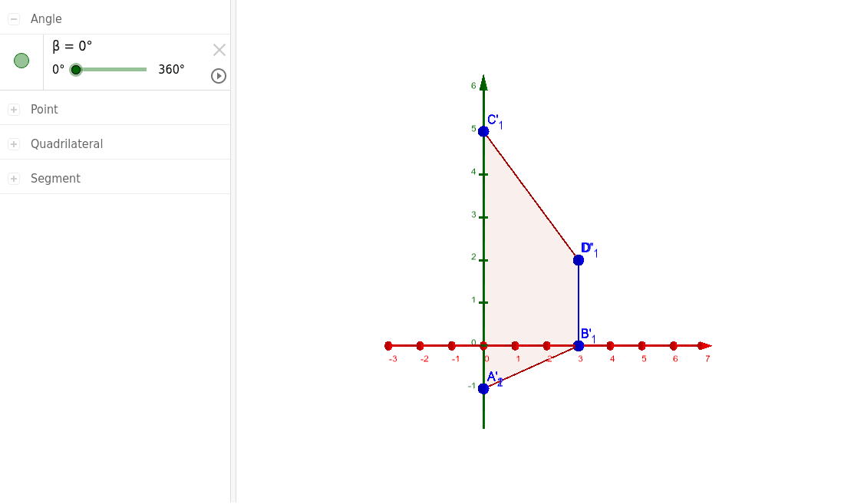Select point A'1 below the origin
Screen dimensions: 864x504
[483, 389]
